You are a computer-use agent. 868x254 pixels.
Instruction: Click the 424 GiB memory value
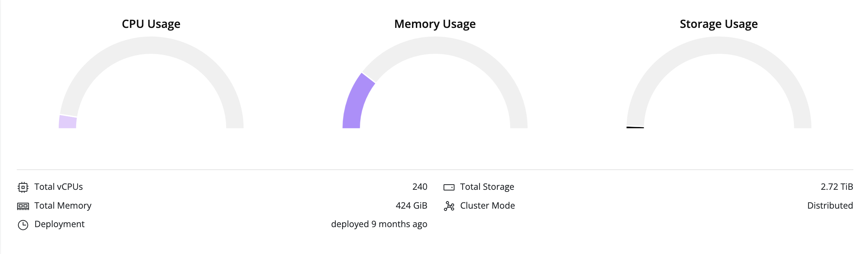click(411, 206)
